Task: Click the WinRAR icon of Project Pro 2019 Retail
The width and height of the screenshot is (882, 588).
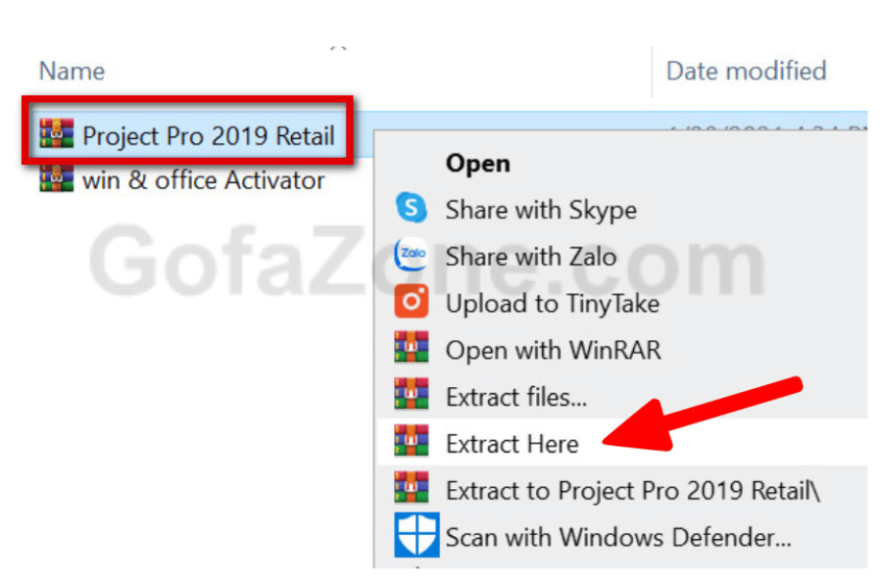Action: click(x=56, y=133)
